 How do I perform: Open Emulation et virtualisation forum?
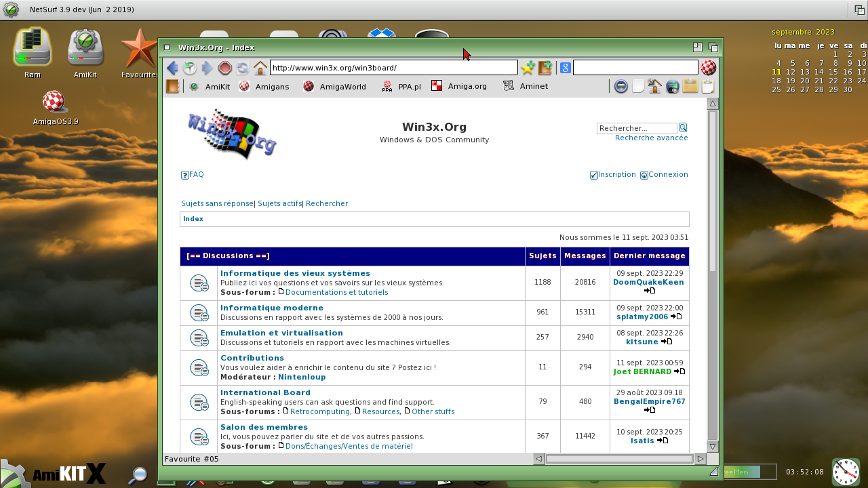tap(281, 333)
